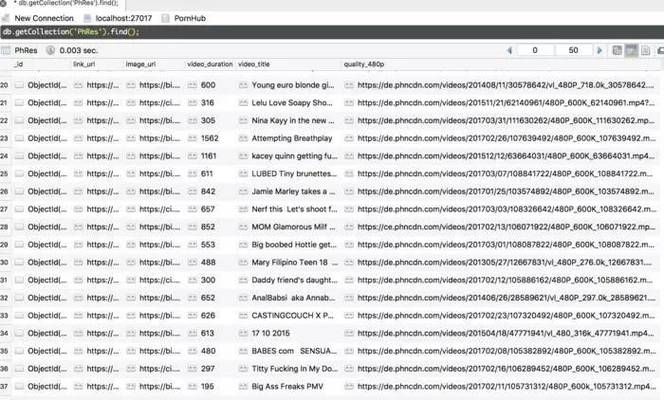This screenshot has width=664, height=400.
Task: Click the quality_480p column header
Action: coord(367,64)
